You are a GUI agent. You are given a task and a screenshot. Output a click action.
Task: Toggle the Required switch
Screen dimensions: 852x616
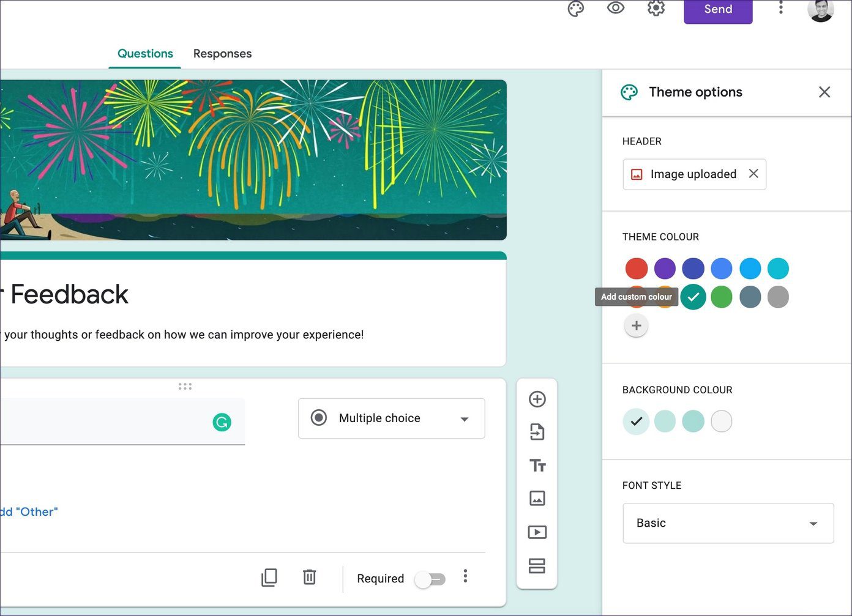[430, 579]
